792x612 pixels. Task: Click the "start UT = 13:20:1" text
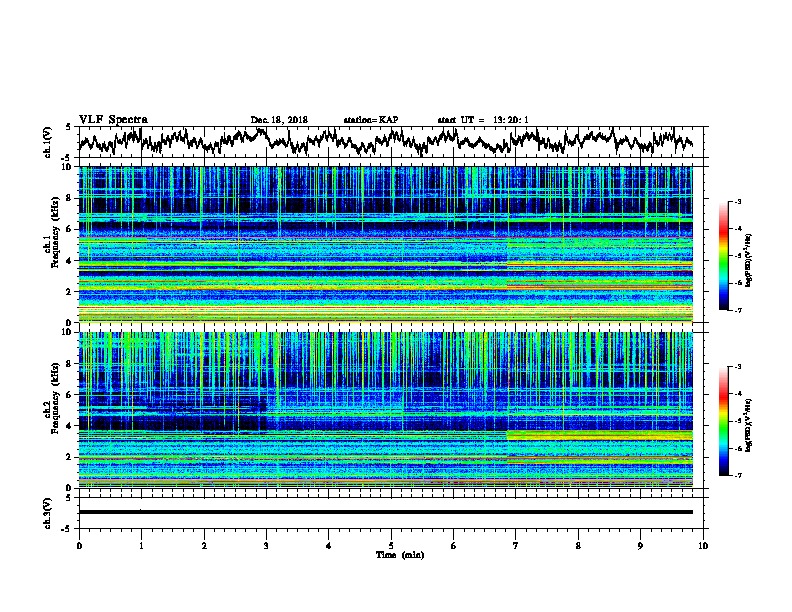[483, 120]
